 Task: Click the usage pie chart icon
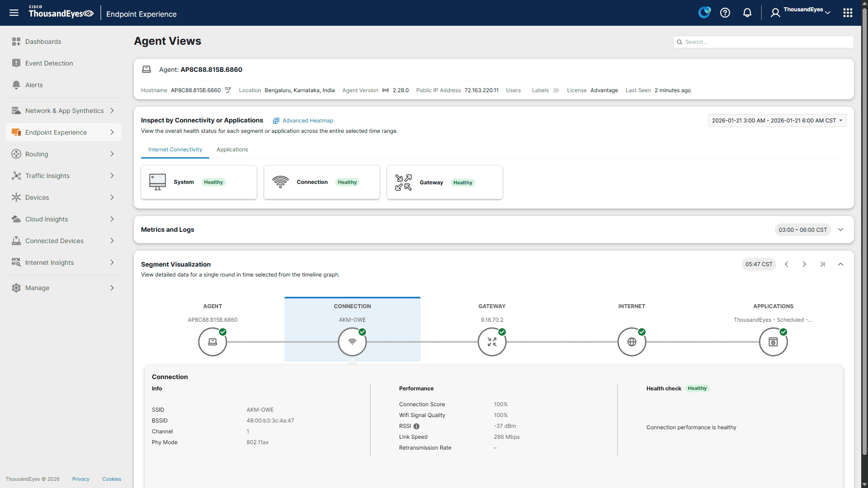[704, 12]
